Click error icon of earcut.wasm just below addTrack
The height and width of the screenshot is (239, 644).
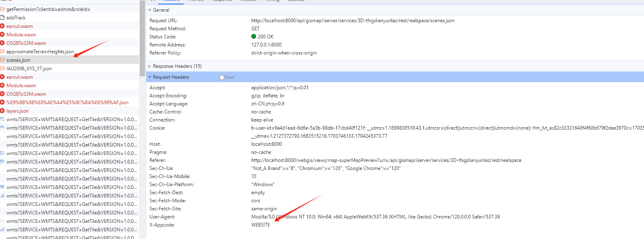coord(2,26)
